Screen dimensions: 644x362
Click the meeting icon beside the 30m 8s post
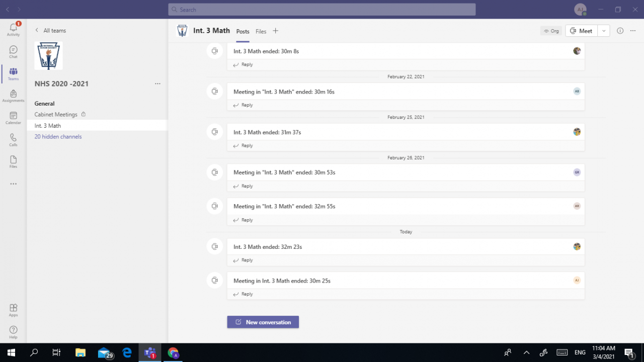point(215,51)
